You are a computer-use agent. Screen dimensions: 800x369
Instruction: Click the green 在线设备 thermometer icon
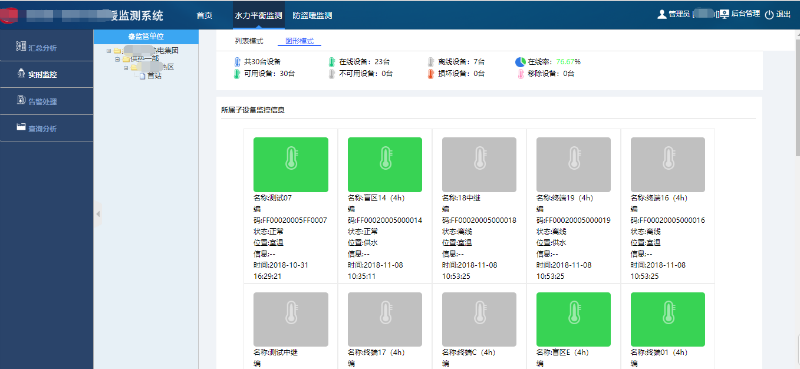332,62
